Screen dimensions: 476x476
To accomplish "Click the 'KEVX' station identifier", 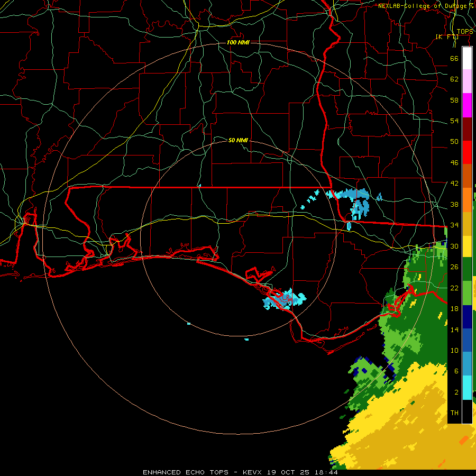I will (253, 472).
